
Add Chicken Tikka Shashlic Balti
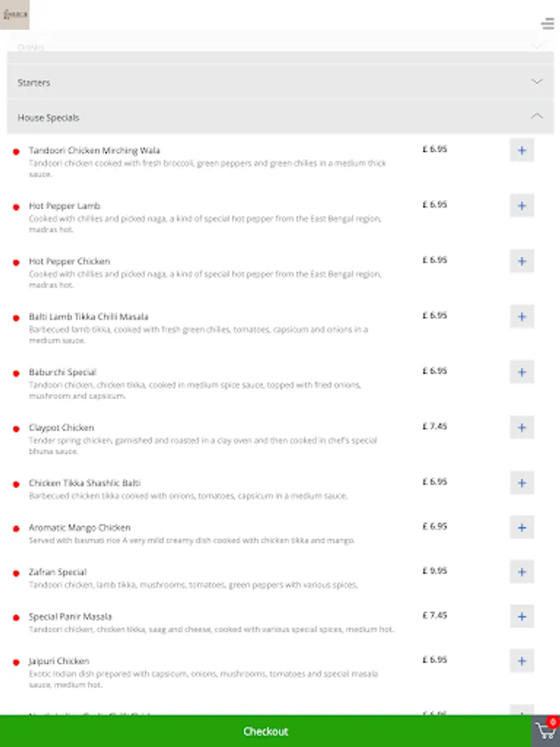tap(522, 483)
